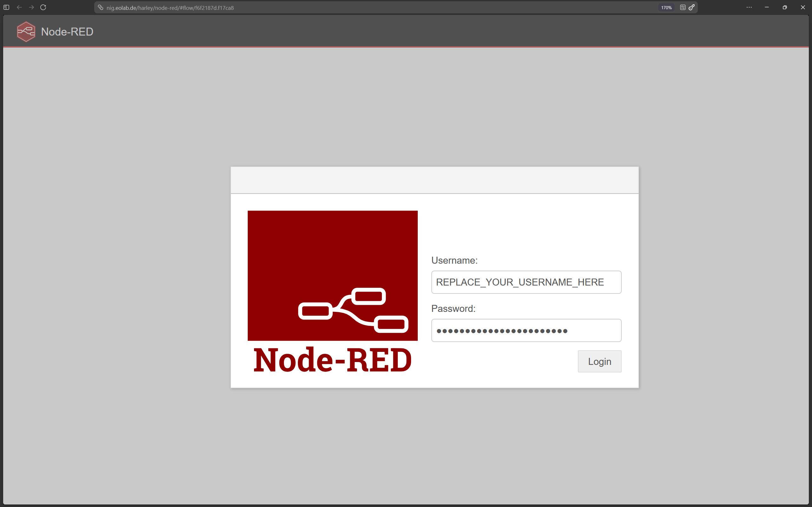Open site information icon in address bar

101,7
